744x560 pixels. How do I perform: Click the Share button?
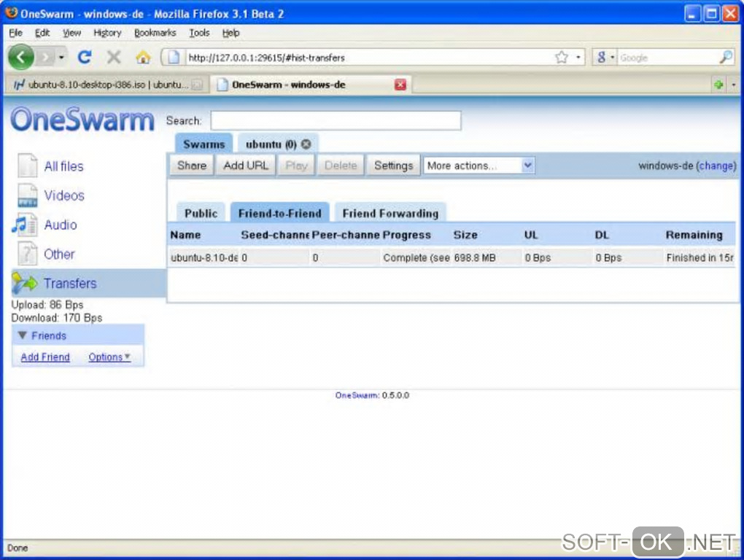coord(192,166)
